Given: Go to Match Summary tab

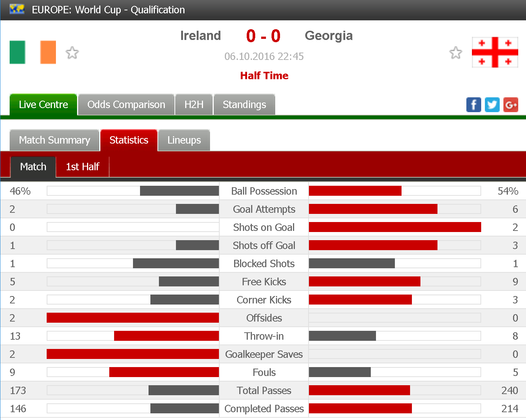Looking at the screenshot, I should (54, 140).
